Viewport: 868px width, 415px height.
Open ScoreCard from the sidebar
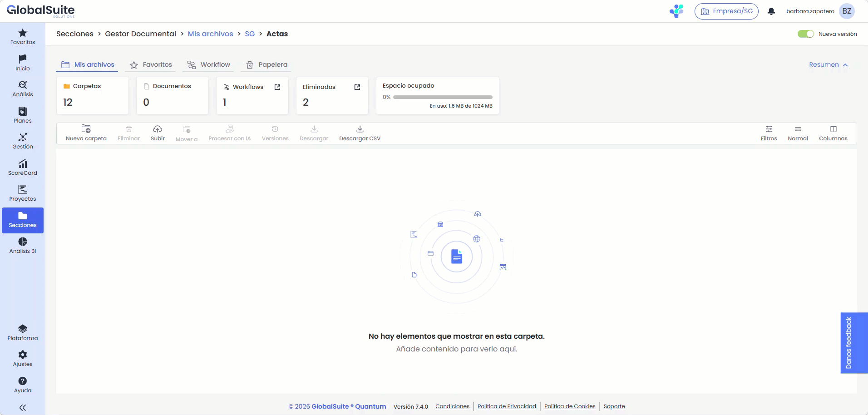pos(22,167)
